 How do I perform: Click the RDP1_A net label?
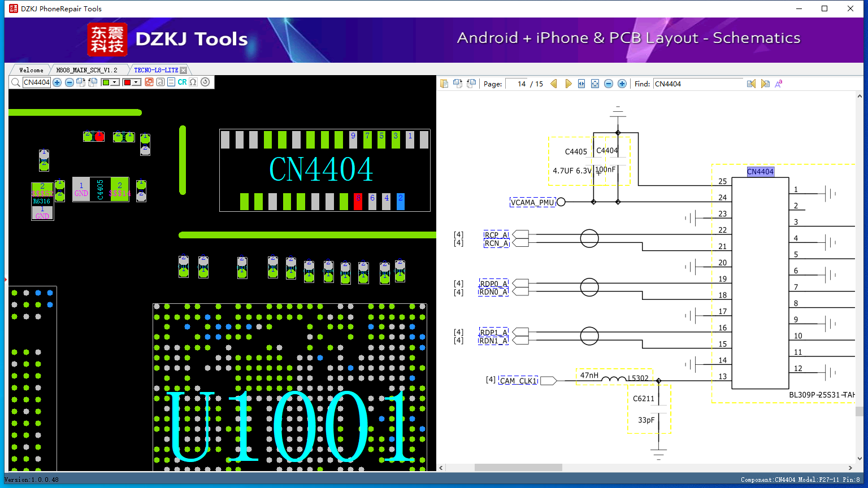point(493,332)
